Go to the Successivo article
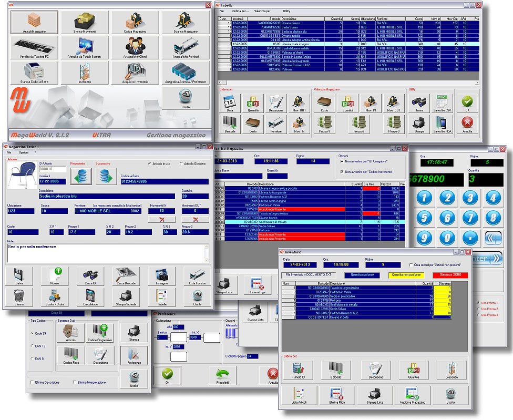513x420 pixels. point(106,176)
